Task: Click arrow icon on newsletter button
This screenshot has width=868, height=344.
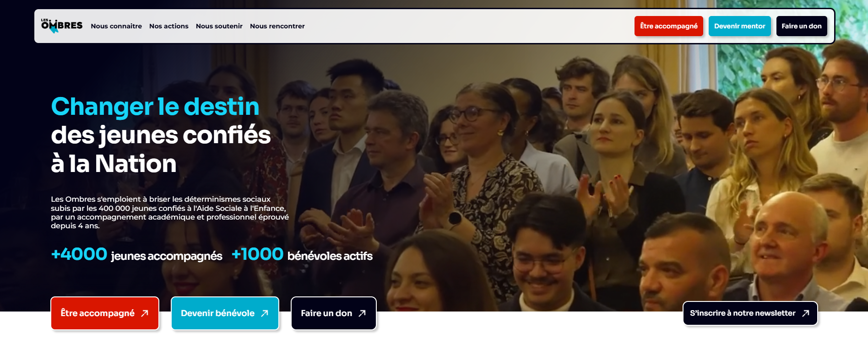Action: coord(806,313)
